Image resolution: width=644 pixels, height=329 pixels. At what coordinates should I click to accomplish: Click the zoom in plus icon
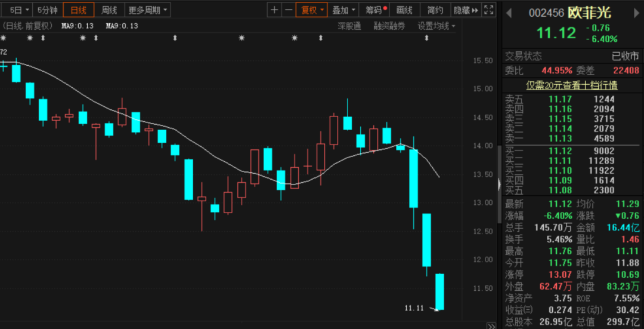coord(274,10)
